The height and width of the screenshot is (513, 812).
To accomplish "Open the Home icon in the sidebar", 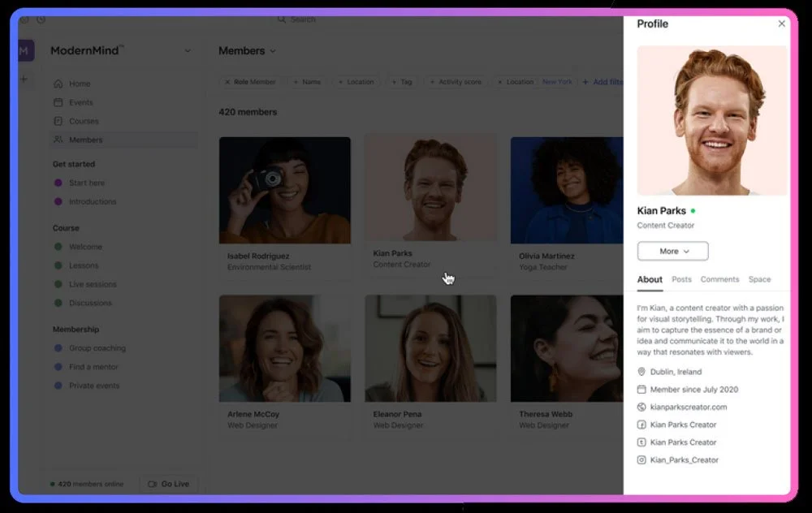I will click(x=58, y=84).
